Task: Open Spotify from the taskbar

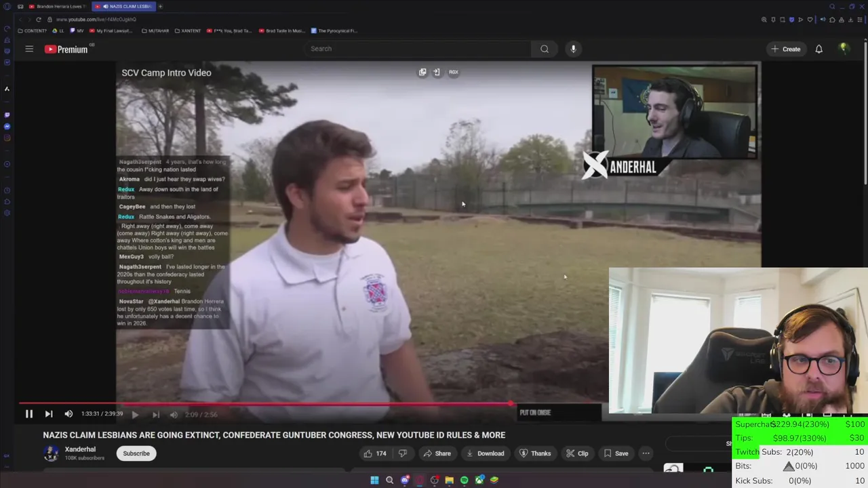Action: click(464, 480)
